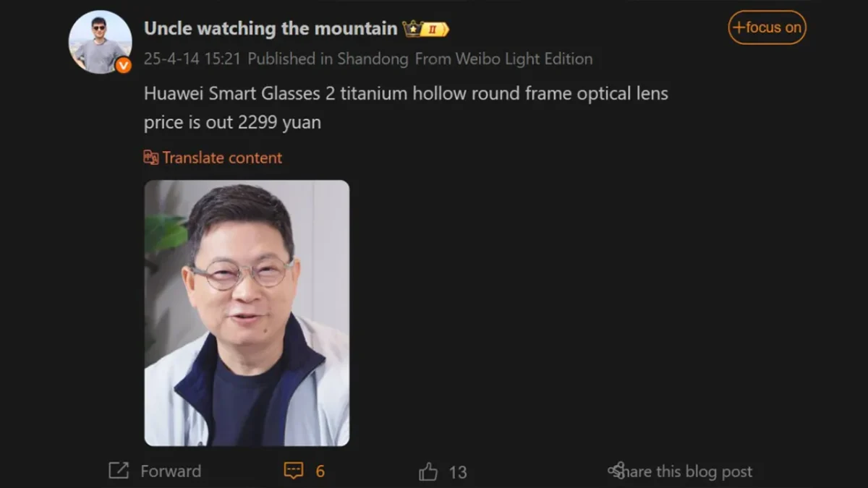
Task: Open the 25-4-14 15:21 post timestamp
Action: coord(192,59)
